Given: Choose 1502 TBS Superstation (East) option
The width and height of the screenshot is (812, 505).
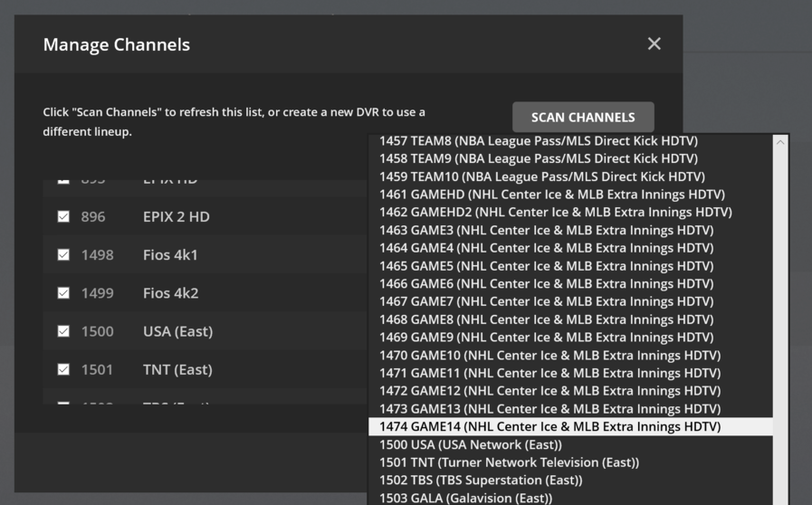Looking at the screenshot, I should 570,481.
